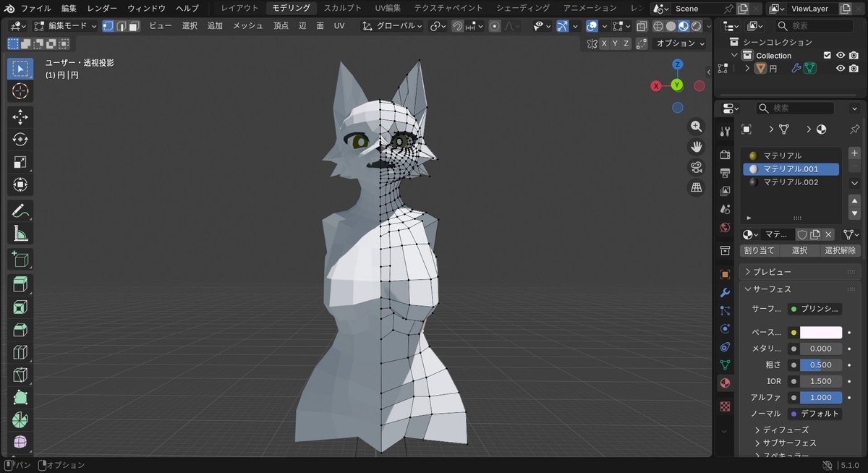This screenshot has height=473, width=868.
Task: Select マテリアル.002 material slot
Action: tap(791, 182)
